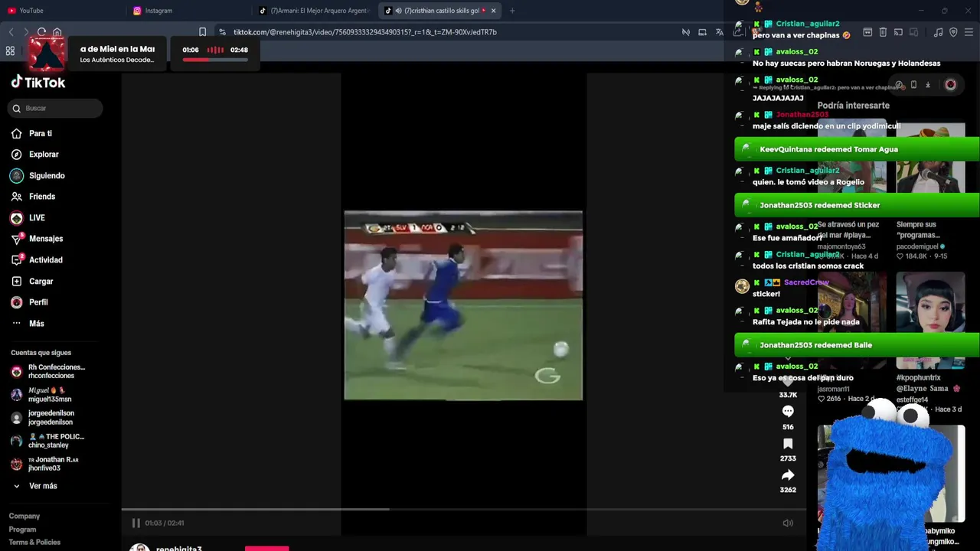Click Jonathan2503 redeemed Baile banner
The width and height of the screenshot is (980, 551).
point(857,345)
